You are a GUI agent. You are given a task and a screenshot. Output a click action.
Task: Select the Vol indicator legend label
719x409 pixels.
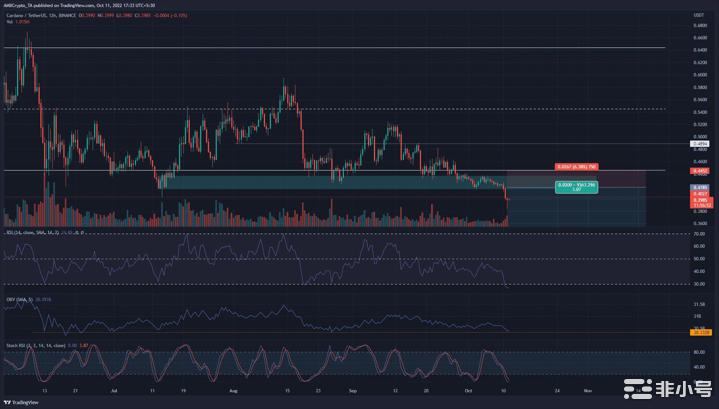11,19
